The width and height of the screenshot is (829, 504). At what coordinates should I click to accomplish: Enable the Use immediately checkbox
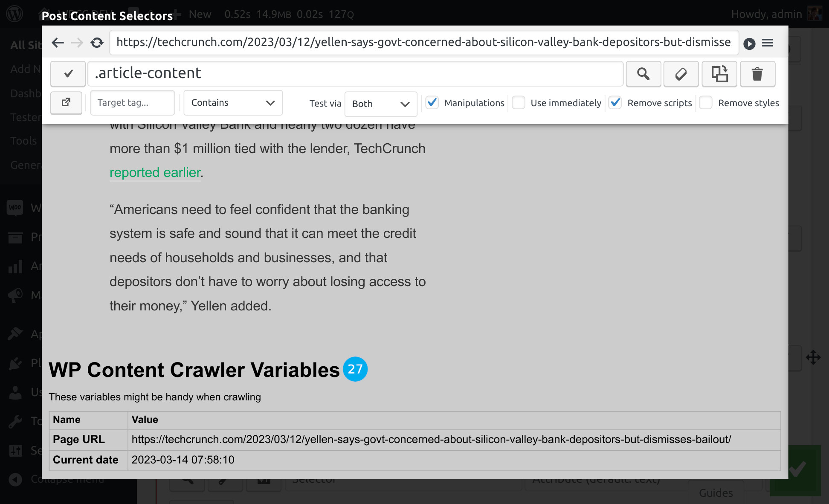(x=519, y=103)
